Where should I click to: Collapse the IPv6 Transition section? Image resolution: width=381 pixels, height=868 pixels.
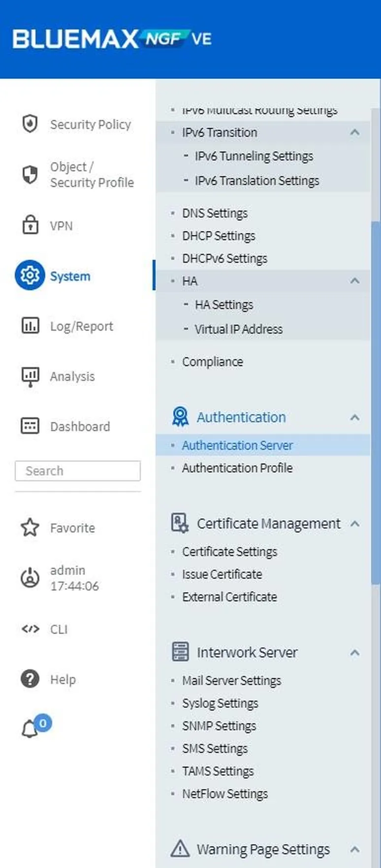(x=355, y=132)
